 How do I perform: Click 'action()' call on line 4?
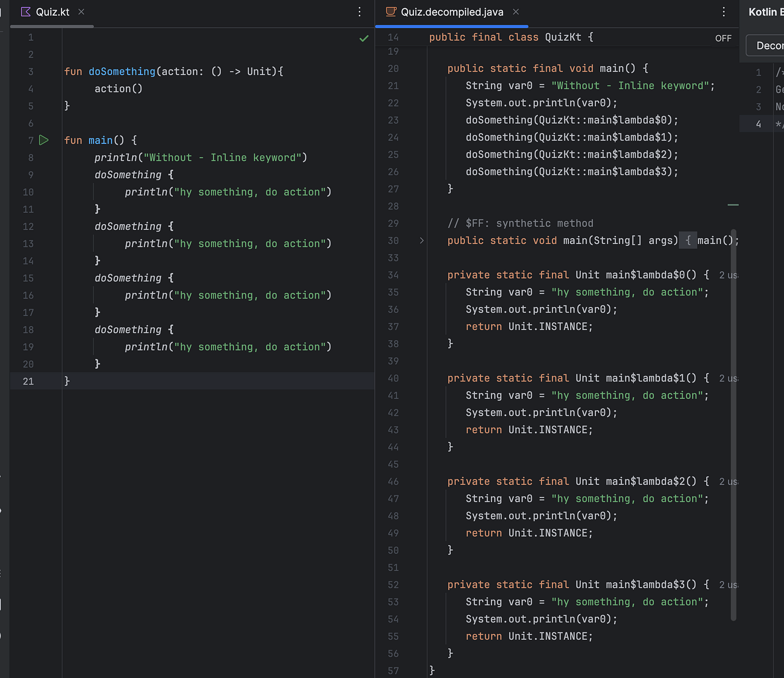[x=119, y=89]
